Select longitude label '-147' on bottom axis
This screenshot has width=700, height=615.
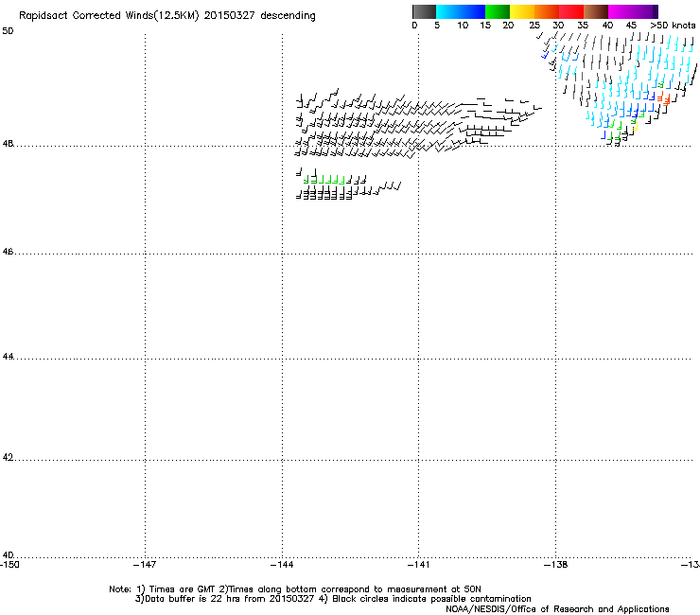point(145,565)
